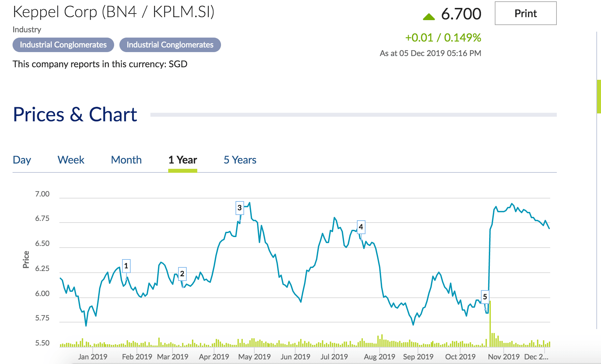Viewport: 601px width, 364px height.
Task: Click the Sep 2019 axis label
Action: click(x=418, y=357)
